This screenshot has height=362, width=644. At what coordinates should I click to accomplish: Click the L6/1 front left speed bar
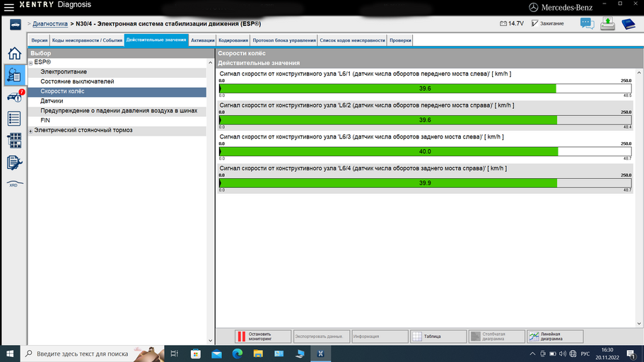425,88
